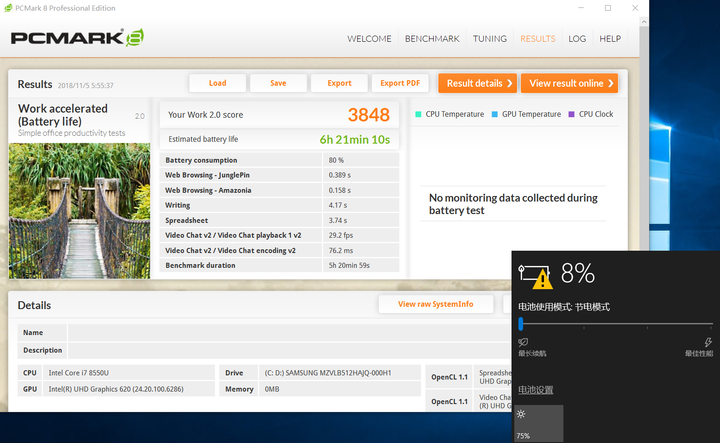Click the result date 2018/11/5 5:55:37
The height and width of the screenshot is (443, 720).
pos(85,85)
